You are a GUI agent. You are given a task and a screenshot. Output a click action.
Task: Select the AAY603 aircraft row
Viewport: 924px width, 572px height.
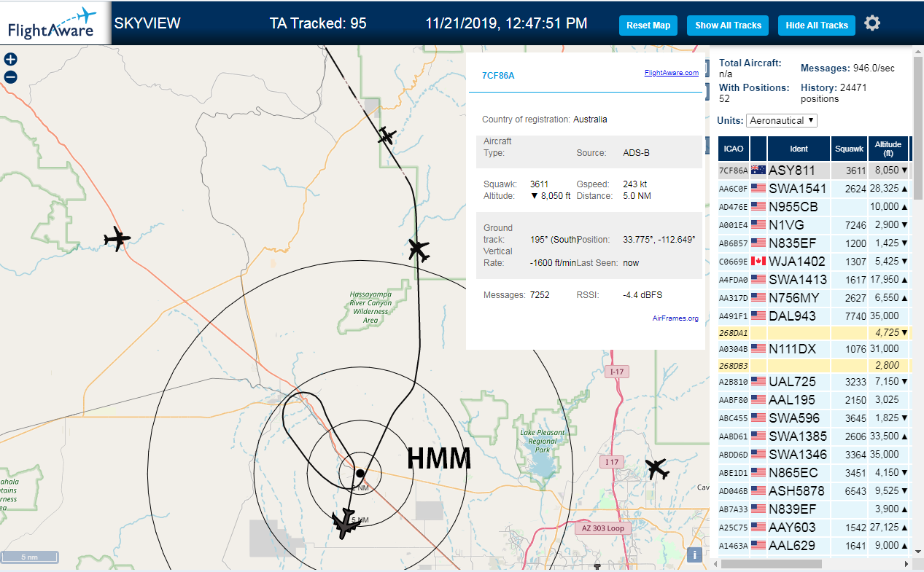coord(814,528)
